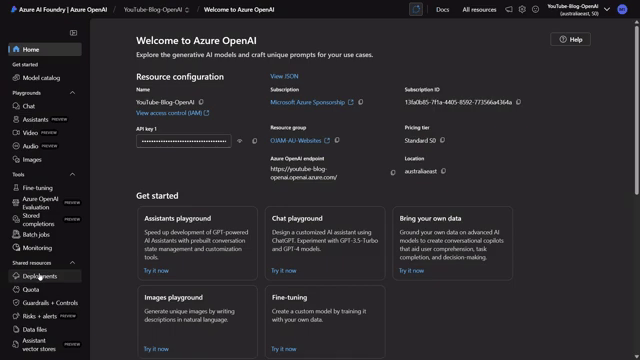640x360 pixels.
Task: Copy the Azure OpenAI endpoint URL
Action: (393, 173)
